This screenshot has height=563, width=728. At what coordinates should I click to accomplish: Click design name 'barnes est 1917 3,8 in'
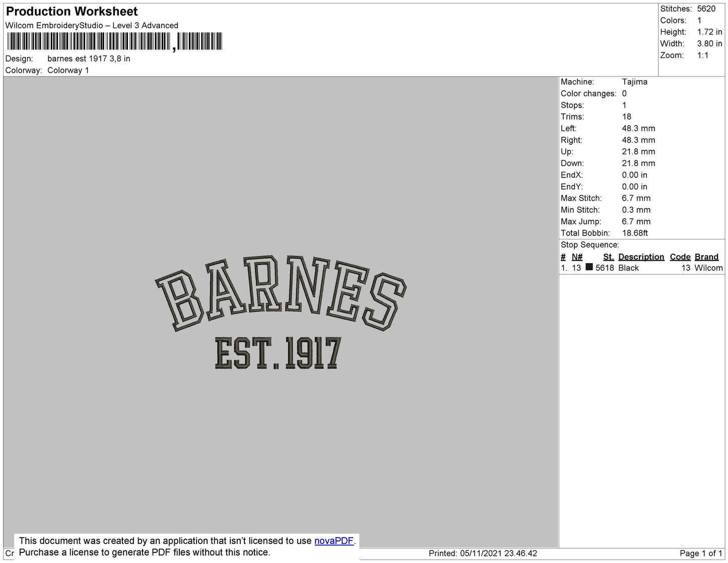[89, 58]
